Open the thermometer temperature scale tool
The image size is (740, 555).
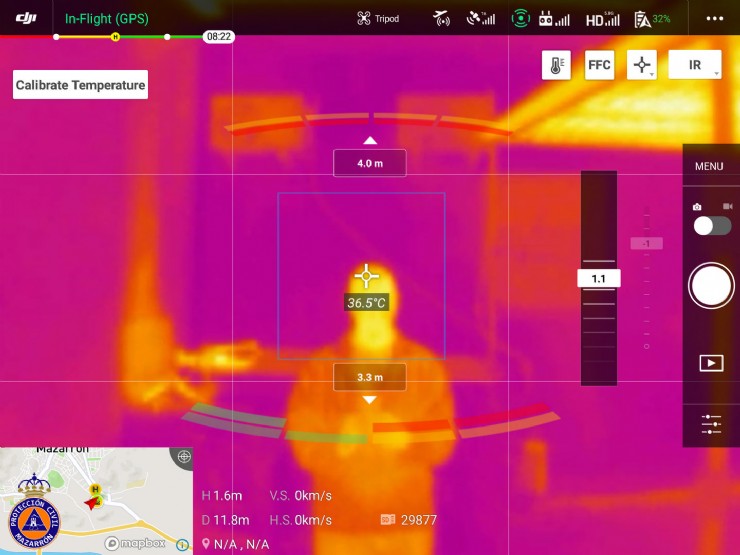pyautogui.click(x=556, y=65)
